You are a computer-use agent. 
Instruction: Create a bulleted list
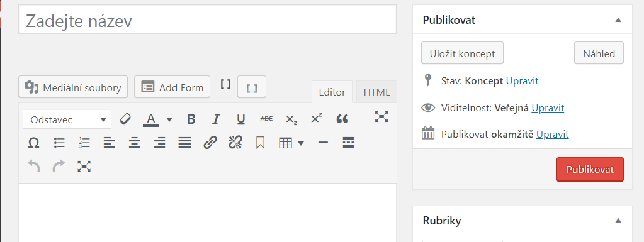coord(60,143)
